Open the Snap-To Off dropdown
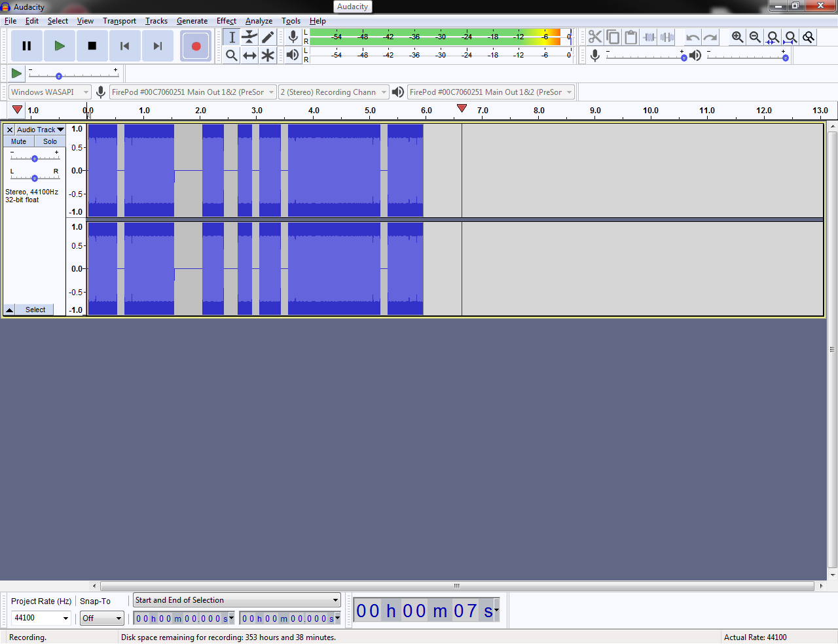Image resolution: width=838 pixels, height=644 pixels. click(101, 618)
